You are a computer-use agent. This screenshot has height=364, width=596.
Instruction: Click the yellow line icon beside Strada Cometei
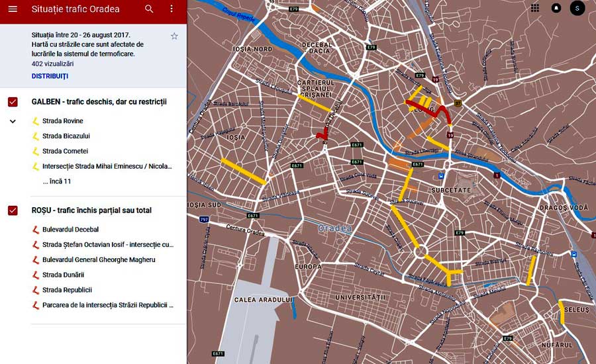36,151
